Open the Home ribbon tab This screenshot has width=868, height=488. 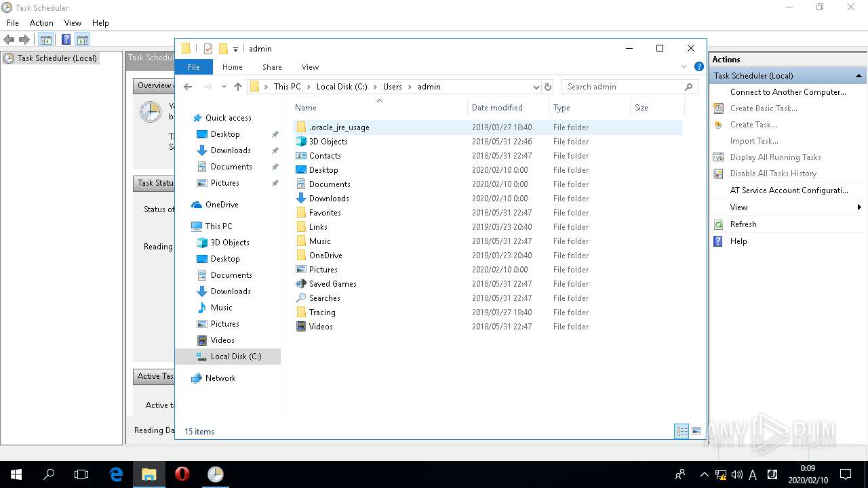(x=233, y=67)
